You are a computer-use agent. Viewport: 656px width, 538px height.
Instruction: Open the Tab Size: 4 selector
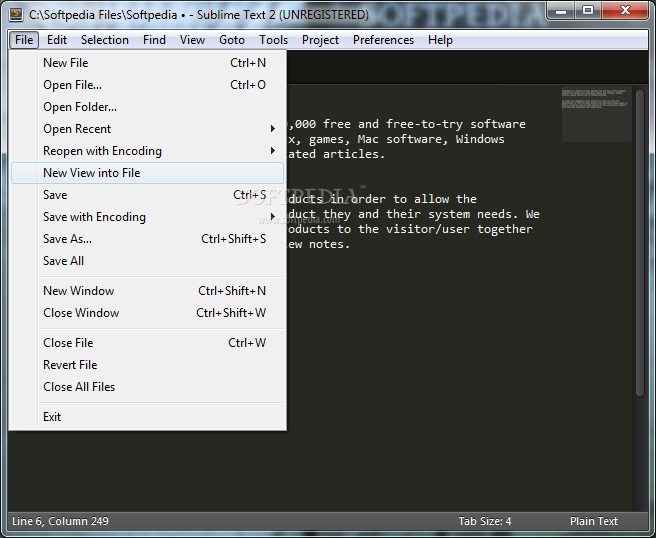pyautogui.click(x=485, y=521)
